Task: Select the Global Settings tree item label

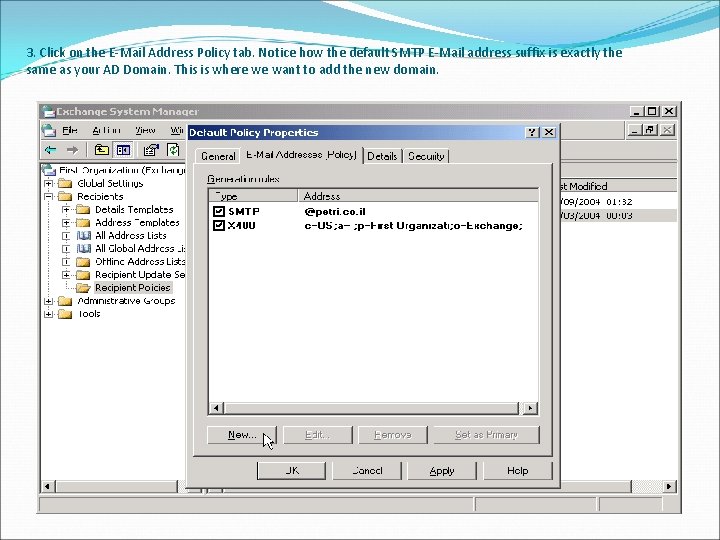Action: coord(110,183)
